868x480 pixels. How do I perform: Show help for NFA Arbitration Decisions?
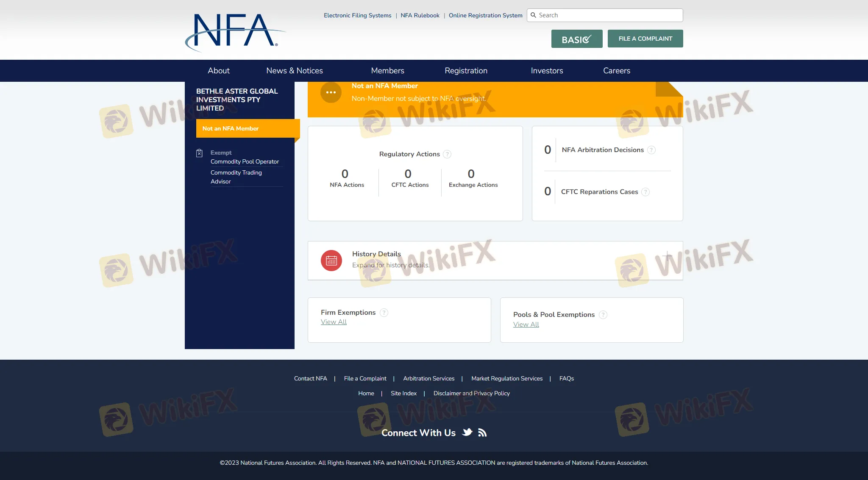pyautogui.click(x=651, y=150)
